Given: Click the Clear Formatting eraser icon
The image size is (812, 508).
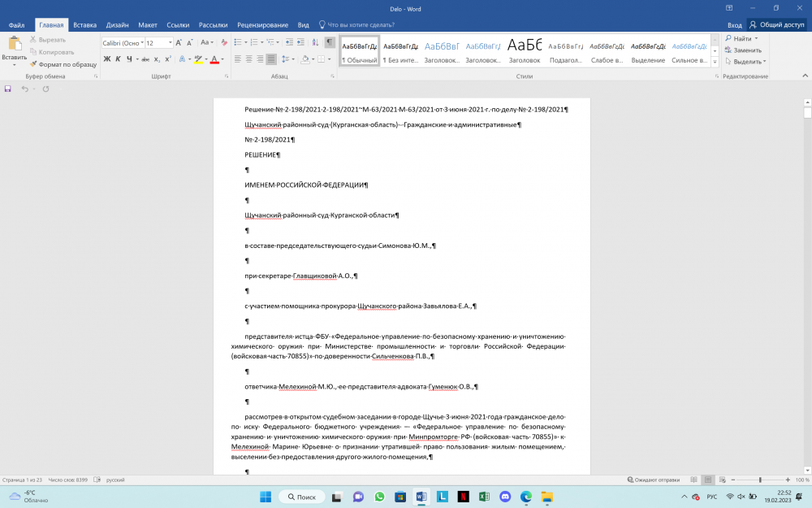Looking at the screenshot, I should click(x=225, y=42).
